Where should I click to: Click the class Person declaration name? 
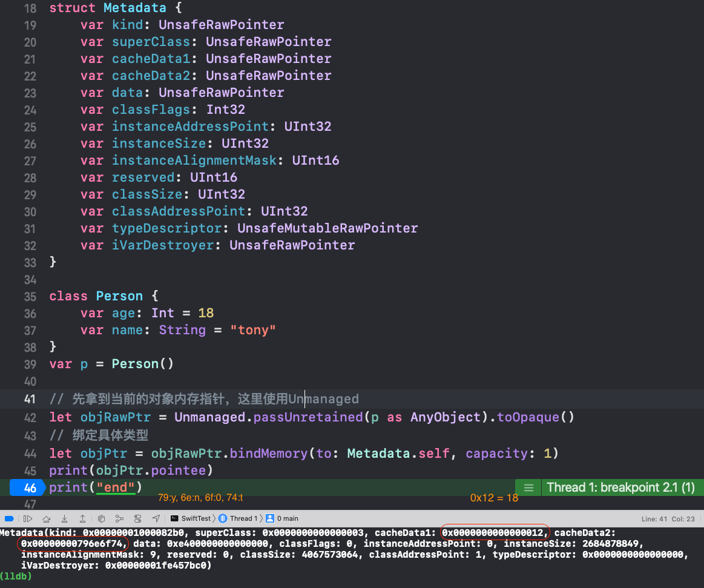[x=119, y=296]
